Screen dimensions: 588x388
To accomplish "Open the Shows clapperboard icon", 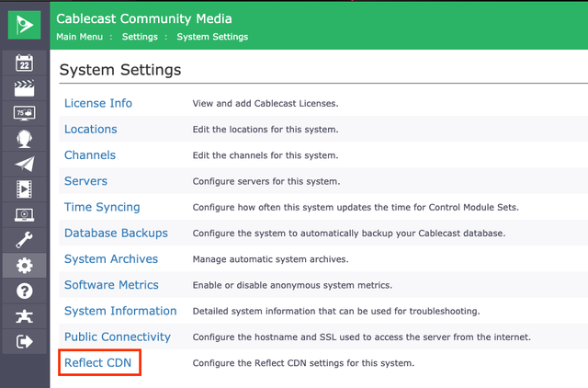I will coord(25,88).
